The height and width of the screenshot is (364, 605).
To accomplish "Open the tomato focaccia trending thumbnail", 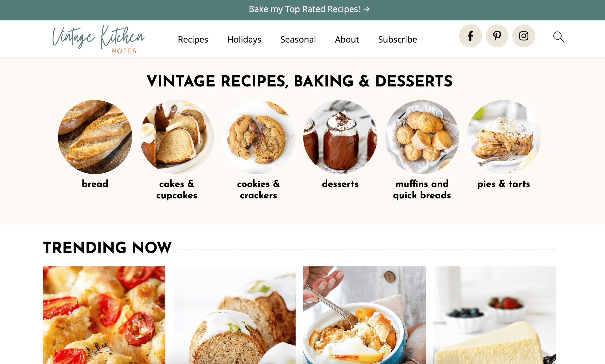I will click(x=104, y=315).
